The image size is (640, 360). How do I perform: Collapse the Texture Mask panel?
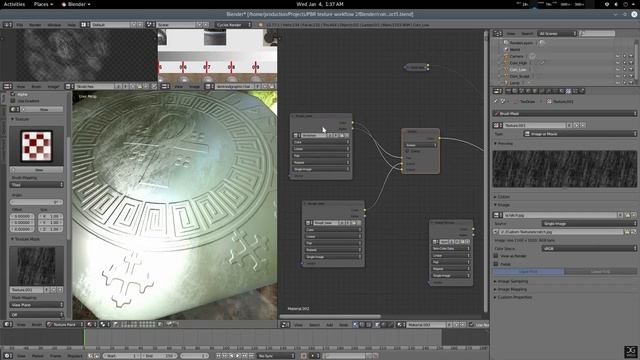(x=25, y=239)
